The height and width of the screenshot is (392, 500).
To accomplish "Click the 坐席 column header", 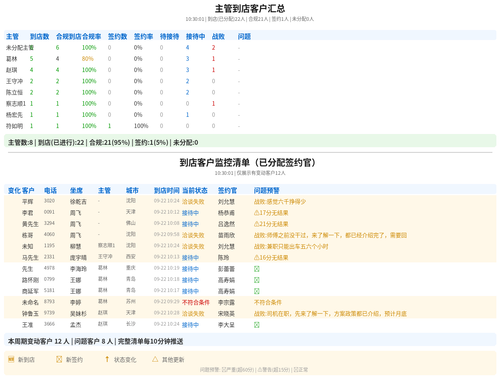I will [76, 190].
